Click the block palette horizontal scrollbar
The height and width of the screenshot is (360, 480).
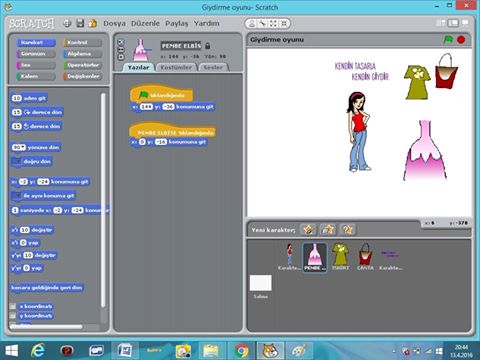[47, 327]
